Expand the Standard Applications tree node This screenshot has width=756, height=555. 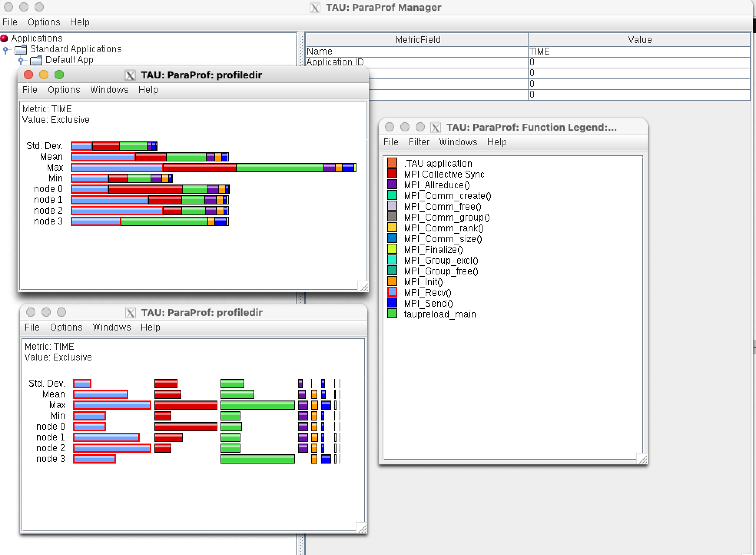(x=5, y=50)
